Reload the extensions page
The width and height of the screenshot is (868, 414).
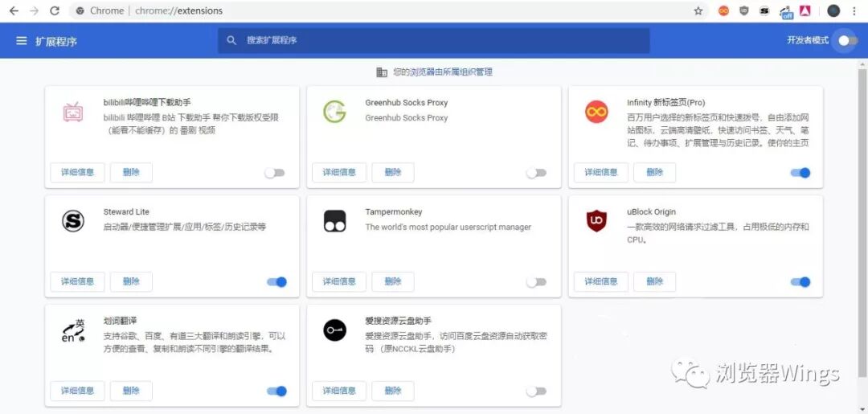pyautogui.click(x=55, y=10)
